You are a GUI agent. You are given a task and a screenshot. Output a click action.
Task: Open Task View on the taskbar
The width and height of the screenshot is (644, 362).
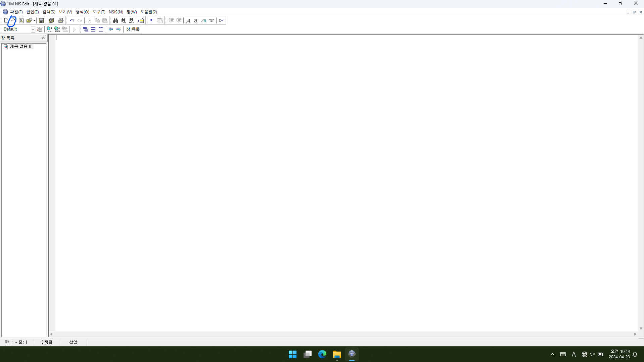click(x=308, y=354)
